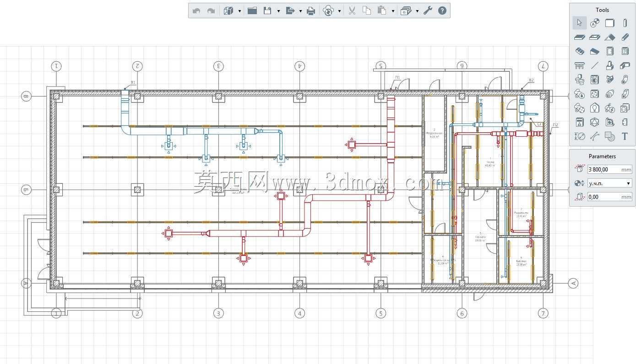Click the wrench settings icon

428,11
